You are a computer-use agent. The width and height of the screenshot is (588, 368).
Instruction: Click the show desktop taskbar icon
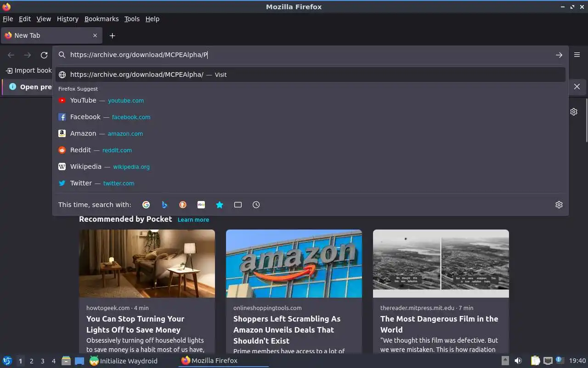(x=79, y=361)
